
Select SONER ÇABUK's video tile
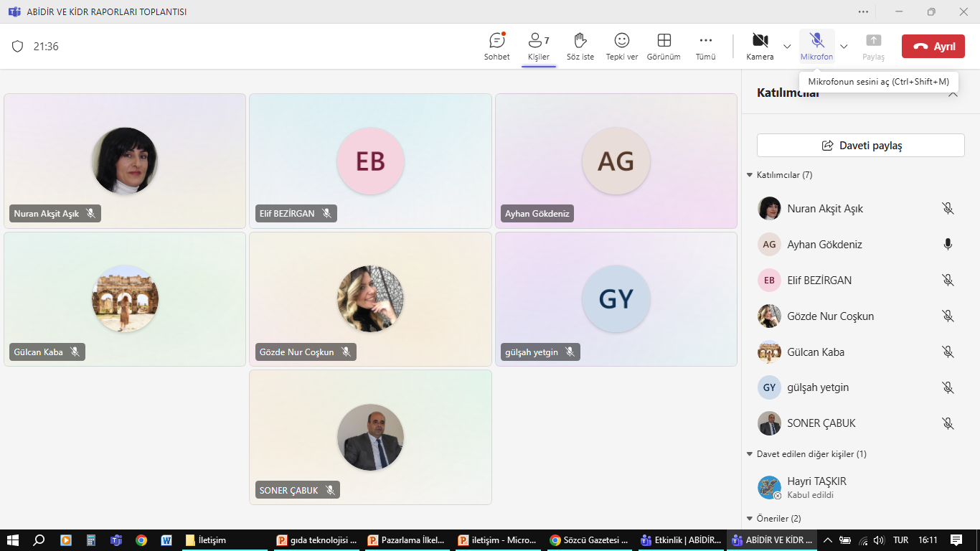point(370,437)
